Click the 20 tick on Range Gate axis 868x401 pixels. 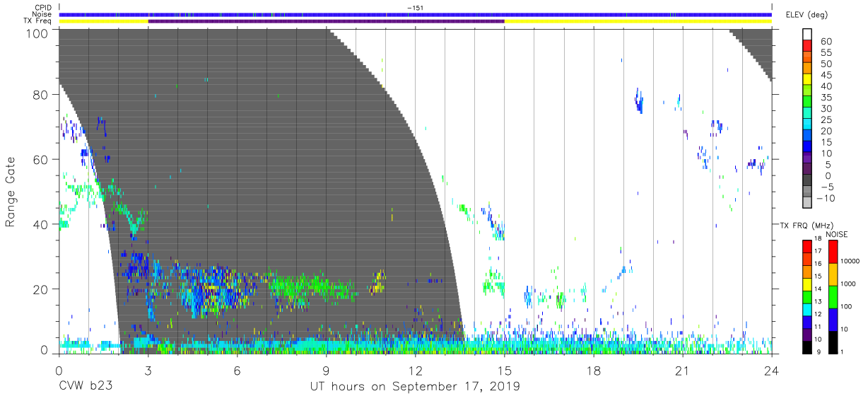(x=40, y=289)
